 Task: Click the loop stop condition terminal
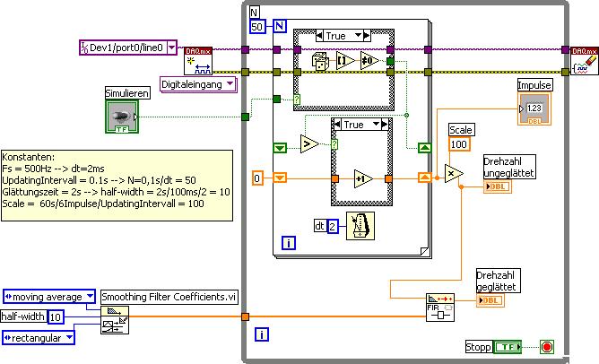pyautogui.click(x=547, y=347)
